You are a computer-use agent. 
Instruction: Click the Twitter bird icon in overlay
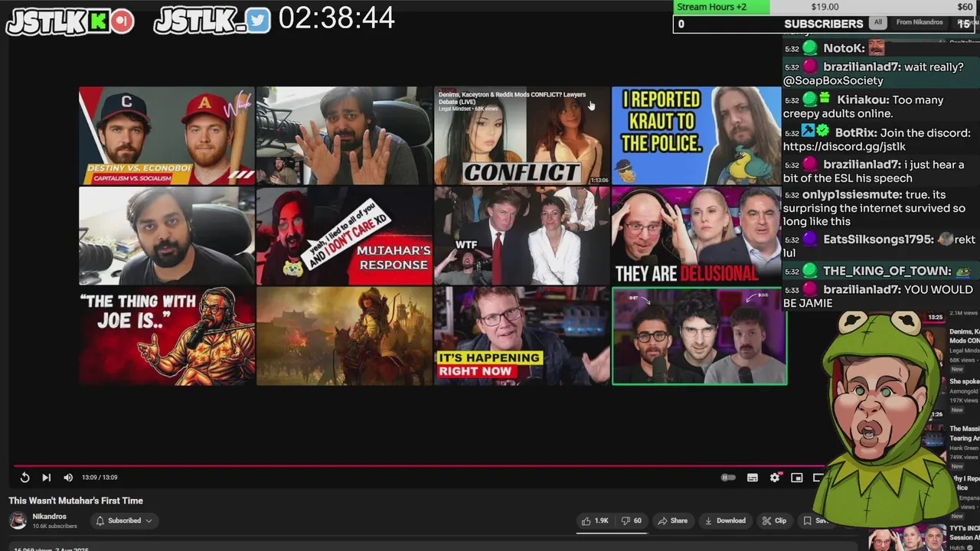click(258, 21)
